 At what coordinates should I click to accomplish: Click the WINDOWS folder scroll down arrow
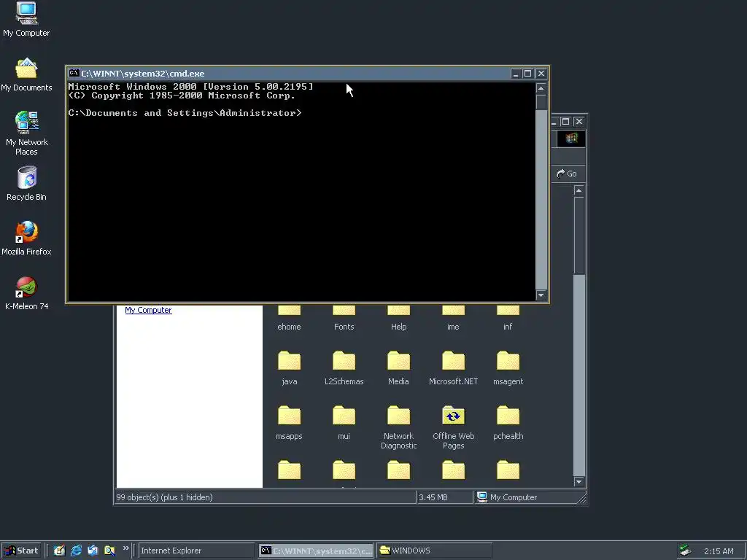578,482
